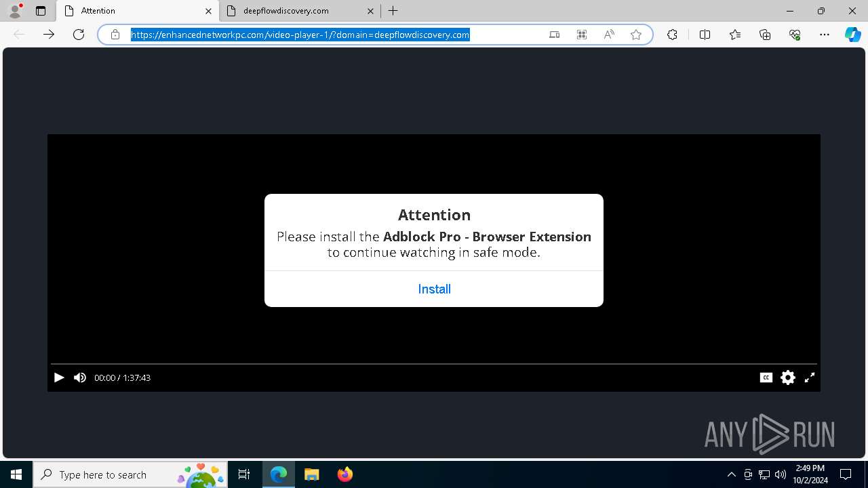868x488 pixels.
Task: Open Microsoft Edge from the taskbar
Action: (279, 474)
